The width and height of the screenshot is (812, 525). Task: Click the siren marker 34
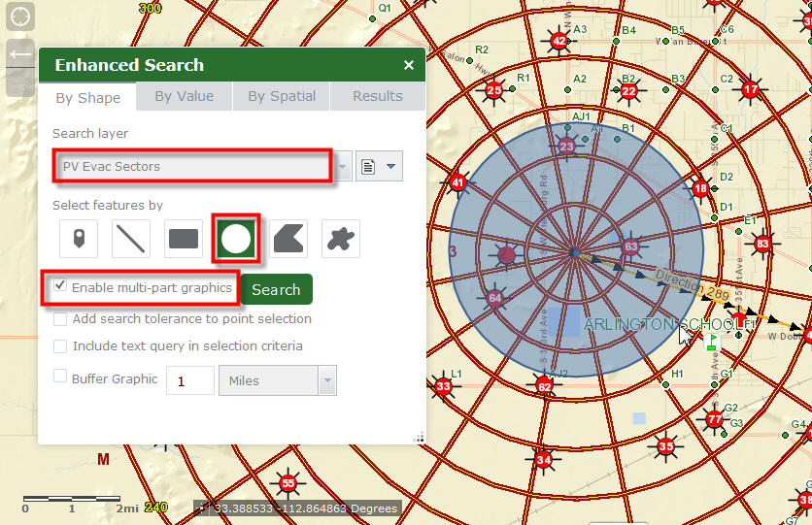[x=543, y=459]
